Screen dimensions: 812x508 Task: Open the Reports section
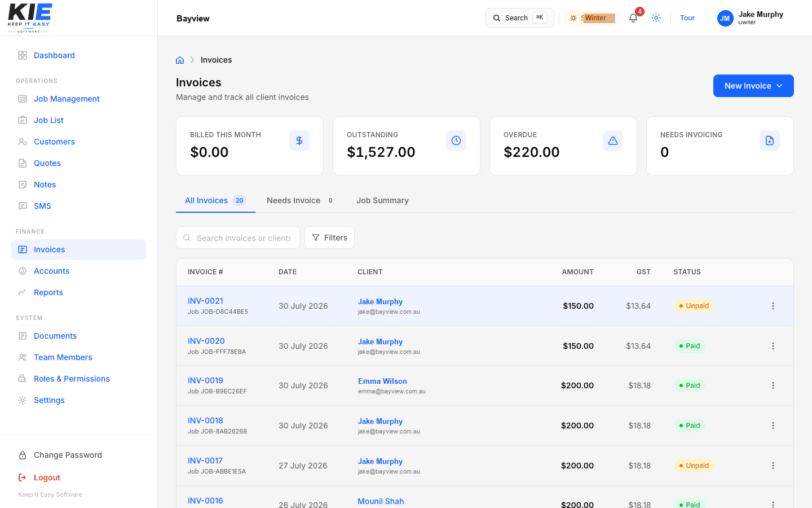pos(78,292)
